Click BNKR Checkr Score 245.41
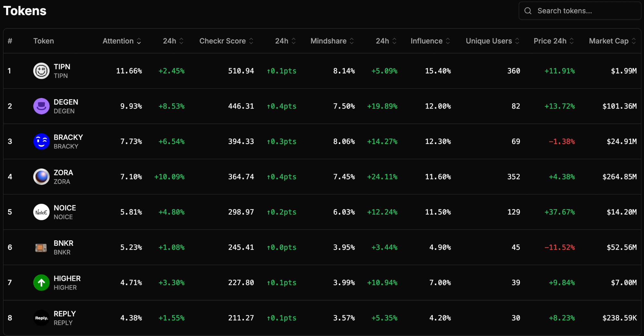Screen dimensions: 644x336 (241, 247)
